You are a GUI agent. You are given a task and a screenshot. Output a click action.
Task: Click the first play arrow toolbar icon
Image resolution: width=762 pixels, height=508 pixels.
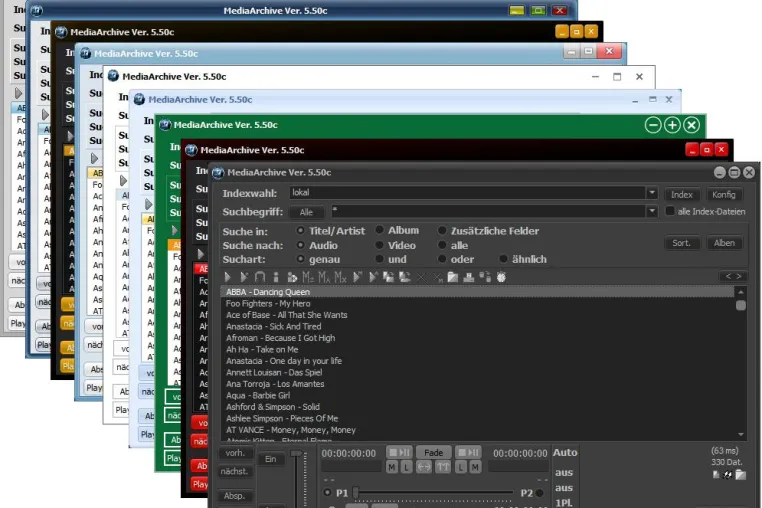pyautogui.click(x=227, y=277)
